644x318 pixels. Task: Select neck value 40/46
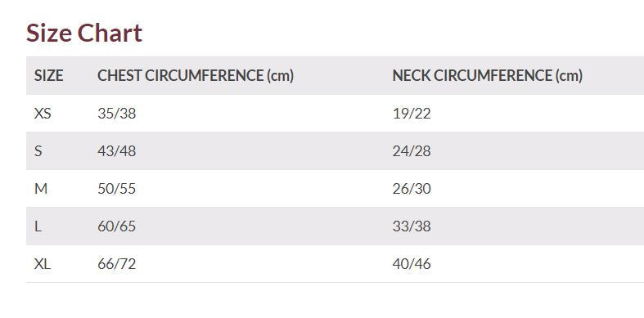pyautogui.click(x=412, y=264)
